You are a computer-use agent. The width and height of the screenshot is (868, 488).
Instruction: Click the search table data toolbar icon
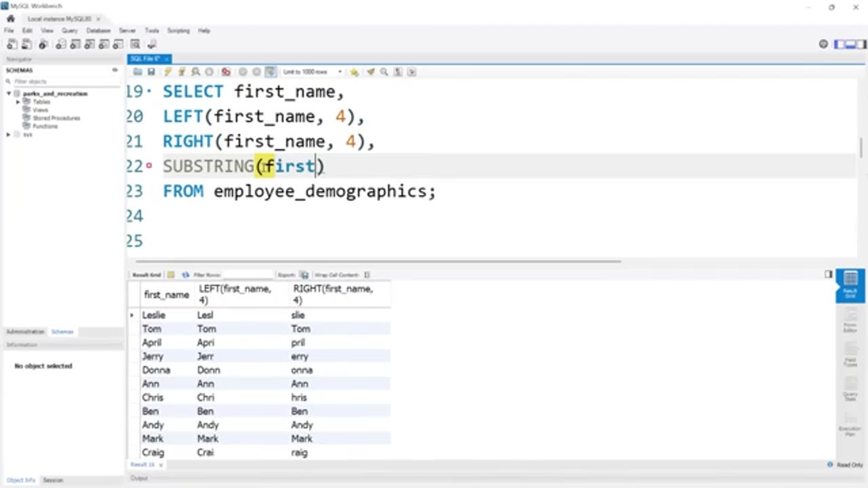tap(135, 45)
